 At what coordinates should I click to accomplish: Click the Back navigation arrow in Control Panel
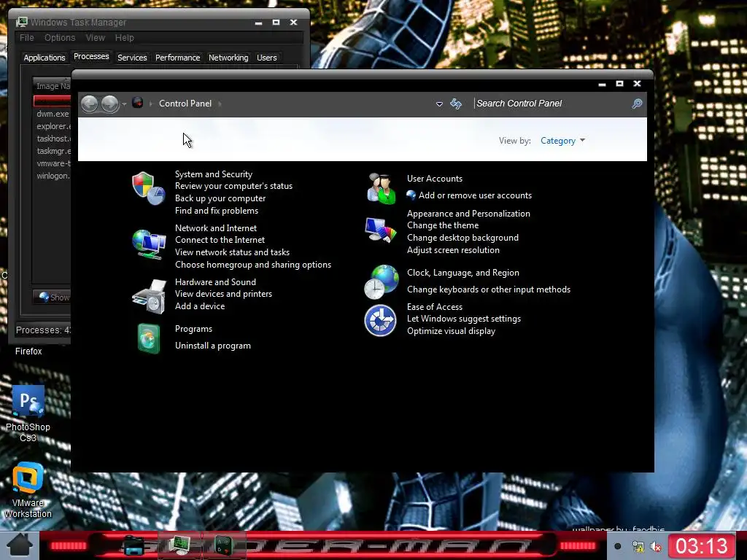tap(90, 104)
